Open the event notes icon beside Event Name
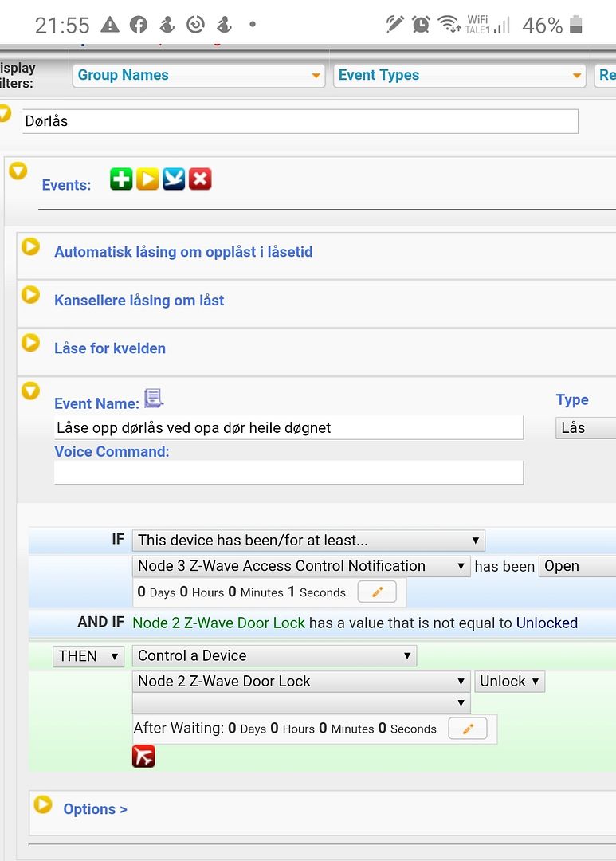The width and height of the screenshot is (616, 861). pos(154,398)
